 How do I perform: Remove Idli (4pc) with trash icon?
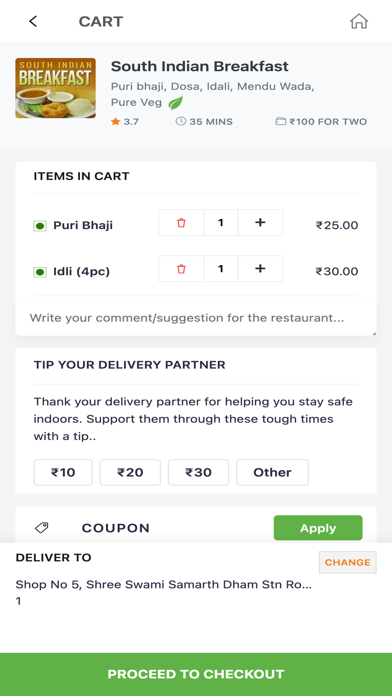coord(181,269)
